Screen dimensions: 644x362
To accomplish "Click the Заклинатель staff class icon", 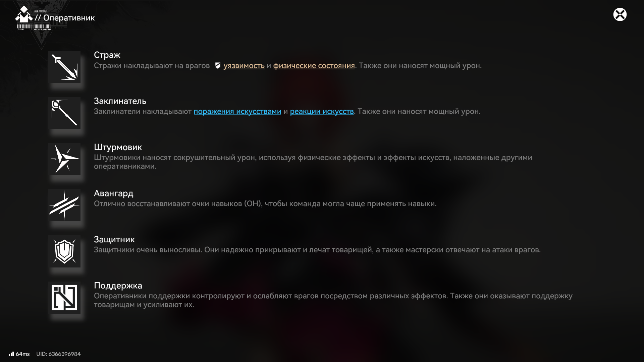I will (64, 113).
